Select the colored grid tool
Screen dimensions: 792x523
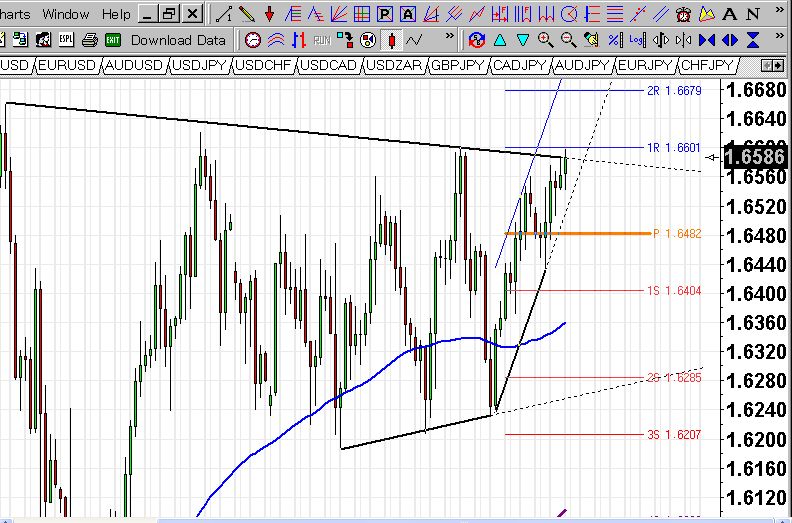(x=362, y=14)
